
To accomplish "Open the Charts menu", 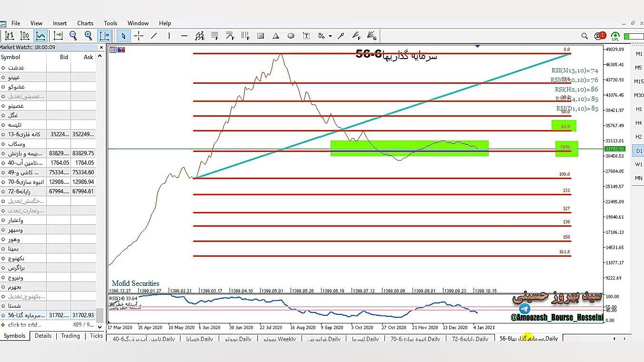I will (85, 23).
